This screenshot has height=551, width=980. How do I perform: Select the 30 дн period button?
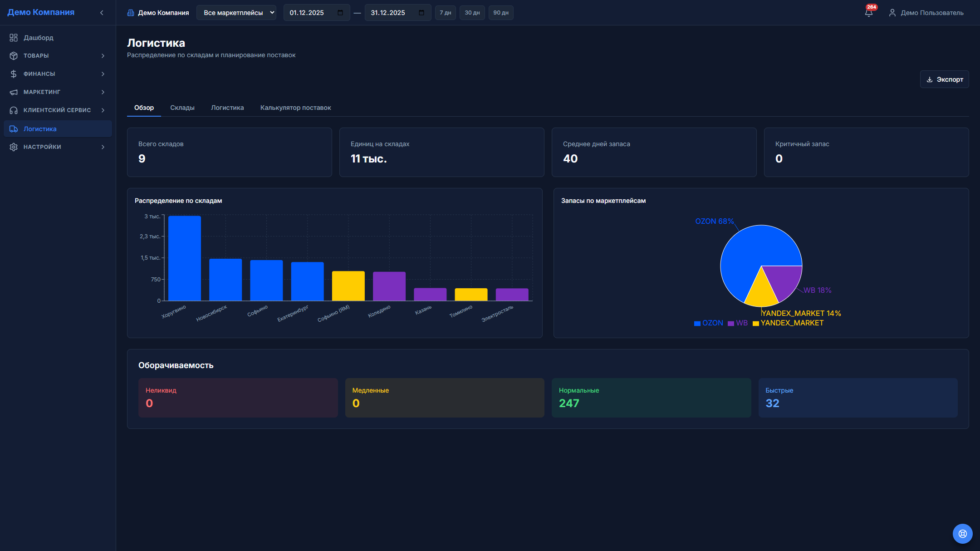[472, 13]
